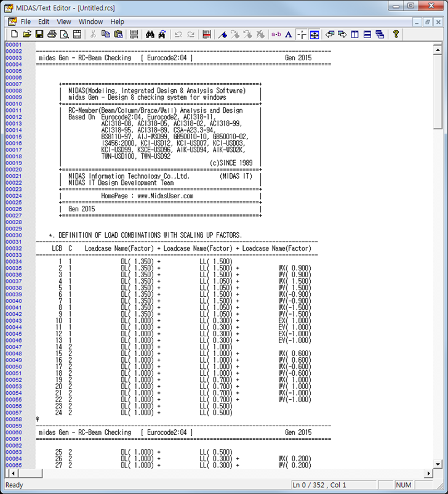The width and height of the screenshot is (448, 494).
Task: Click 'EX( 1.000)' in LCB row 10
Action: (x=295, y=321)
